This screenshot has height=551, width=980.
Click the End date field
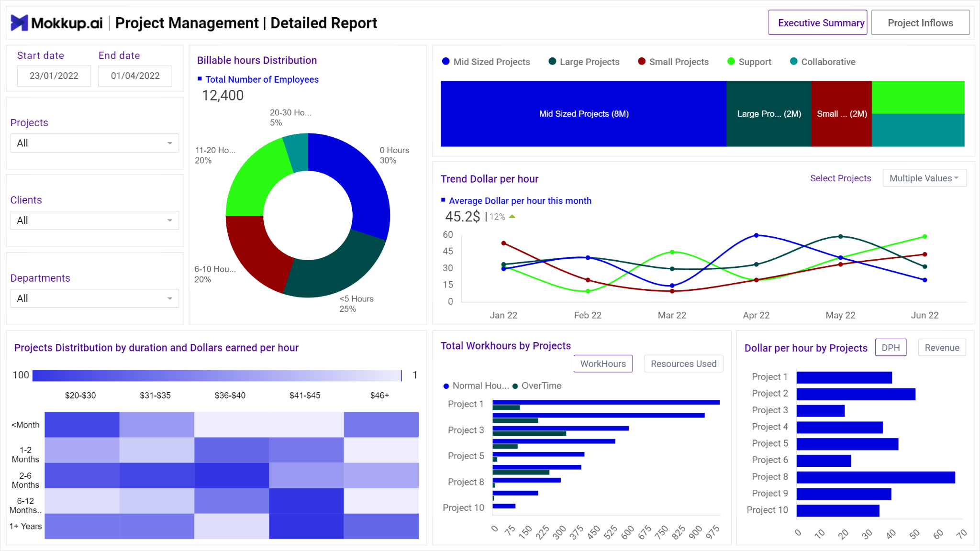tap(135, 76)
